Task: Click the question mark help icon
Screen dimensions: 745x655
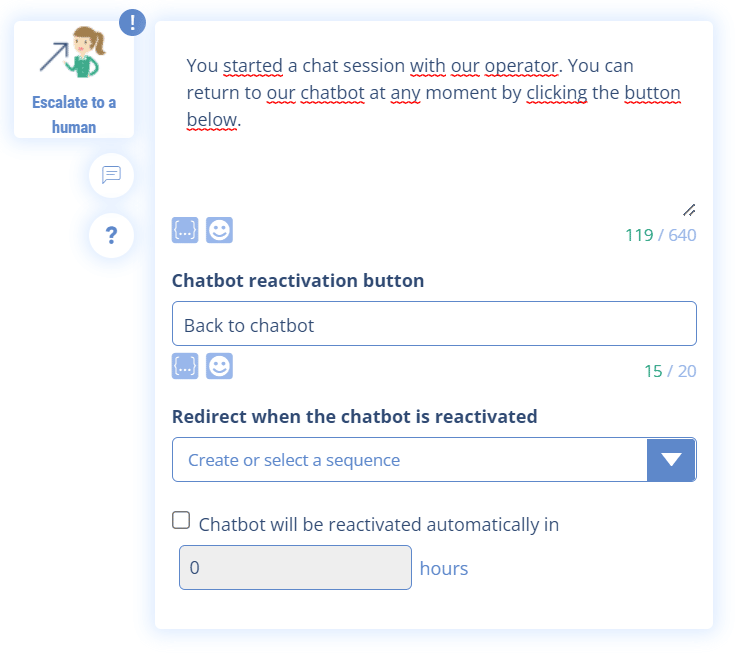Action: tap(111, 236)
